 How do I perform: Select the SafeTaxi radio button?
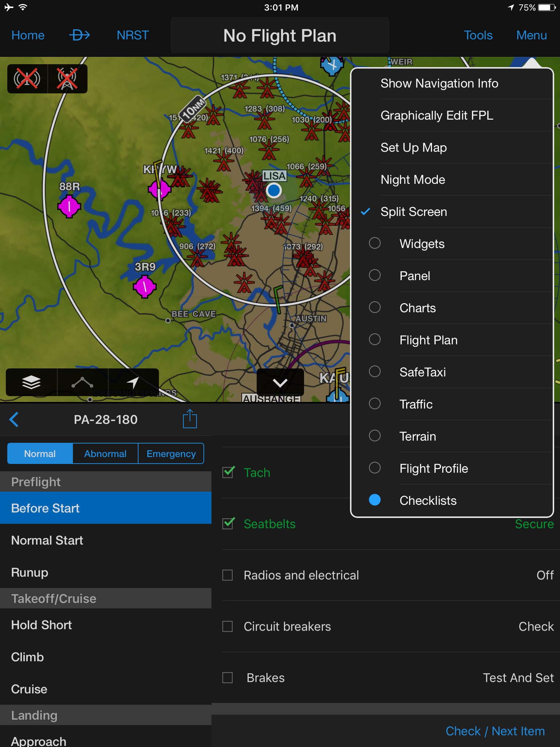pyautogui.click(x=375, y=372)
